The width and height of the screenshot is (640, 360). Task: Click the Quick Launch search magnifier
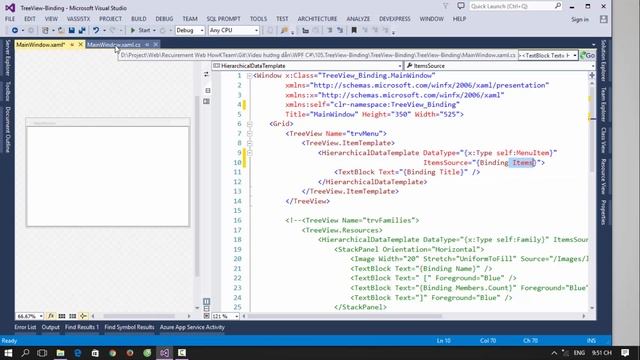click(x=558, y=6)
